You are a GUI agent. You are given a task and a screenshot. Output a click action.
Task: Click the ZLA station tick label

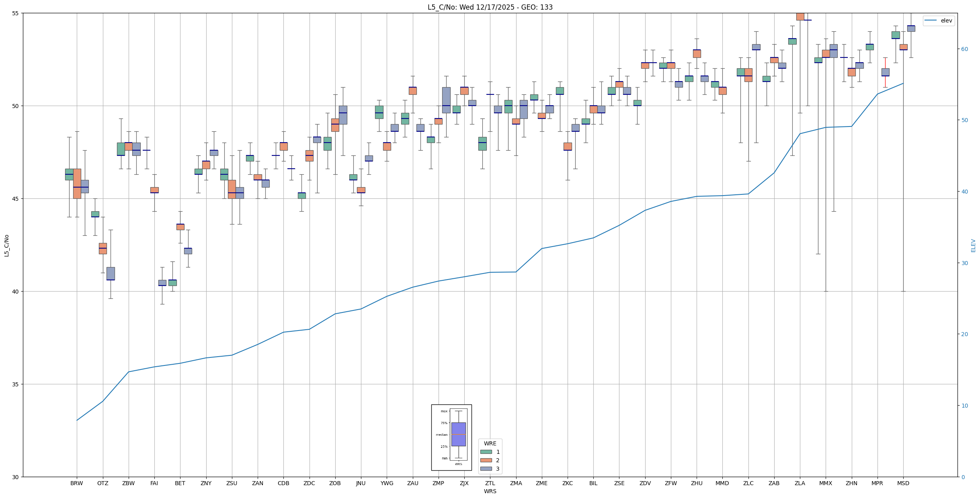[800, 483]
